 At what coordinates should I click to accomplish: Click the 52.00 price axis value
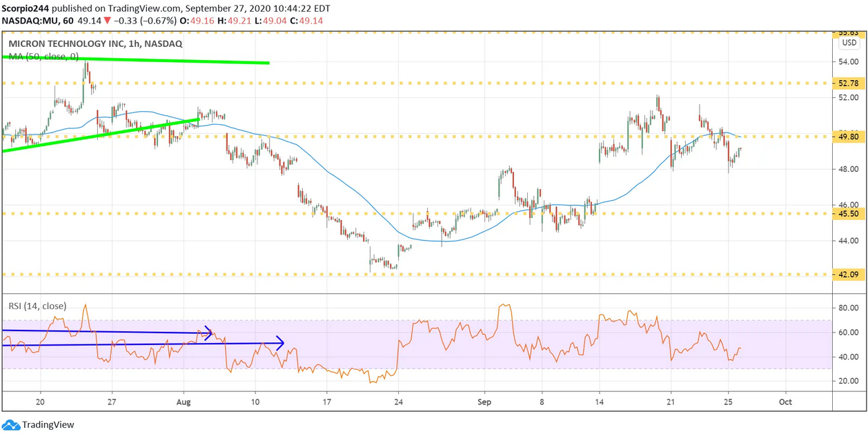[849, 98]
